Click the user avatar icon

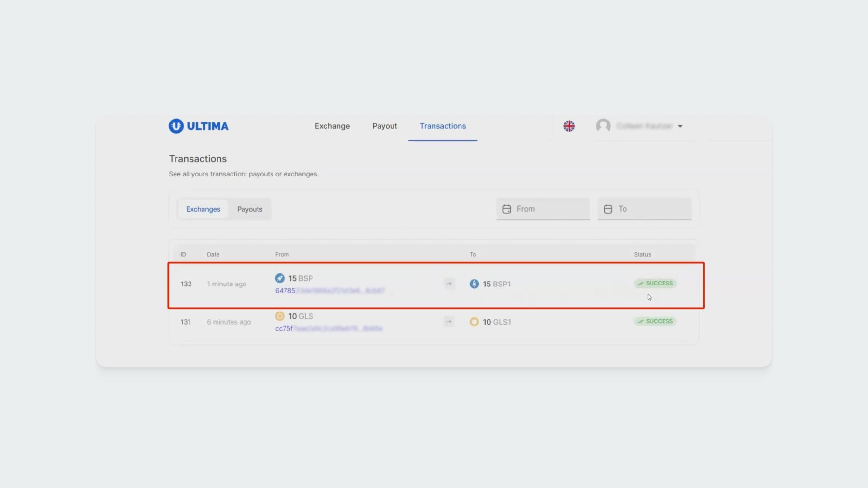[x=603, y=126]
